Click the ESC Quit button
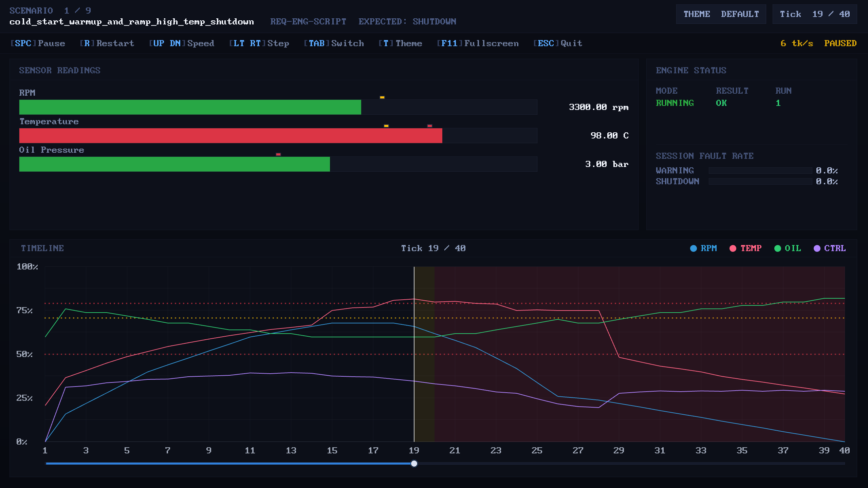 558,43
